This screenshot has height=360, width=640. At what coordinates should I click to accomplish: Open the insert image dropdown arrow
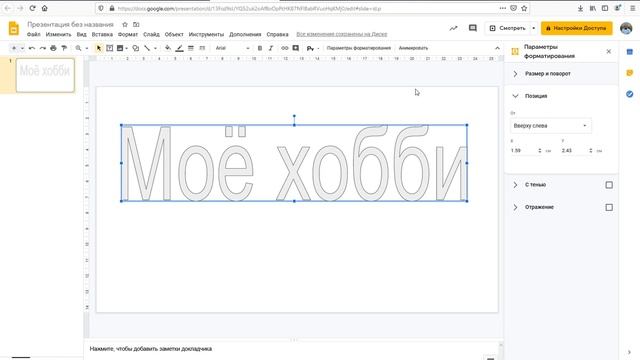(127, 48)
